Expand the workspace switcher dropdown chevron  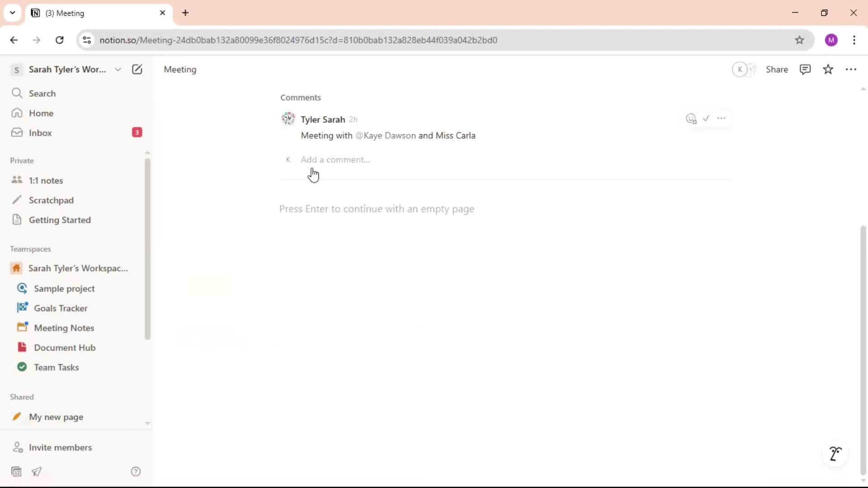click(118, 69)
